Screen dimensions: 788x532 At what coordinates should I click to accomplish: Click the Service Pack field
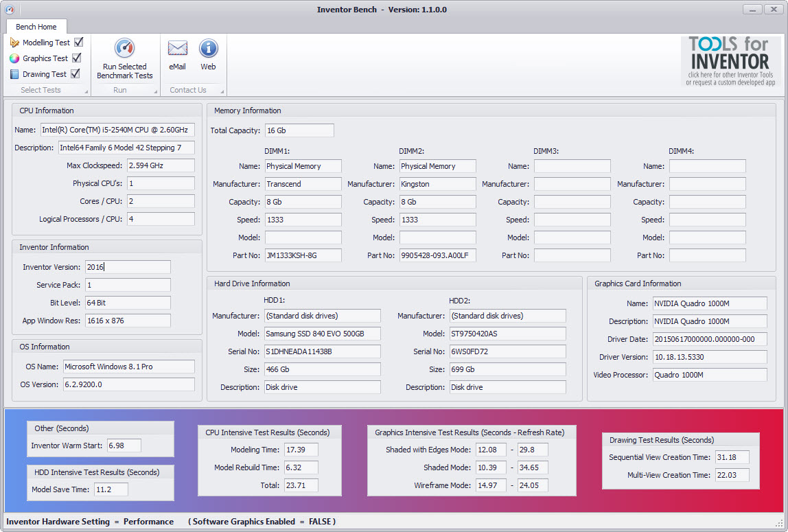[128, 285]
